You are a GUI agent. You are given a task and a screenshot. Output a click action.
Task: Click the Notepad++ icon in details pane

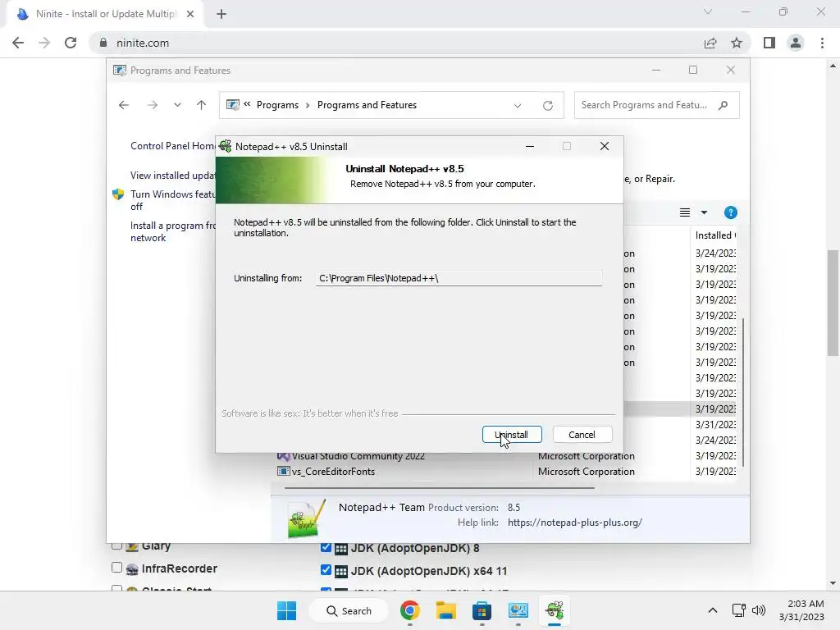[x=307, y=518]
